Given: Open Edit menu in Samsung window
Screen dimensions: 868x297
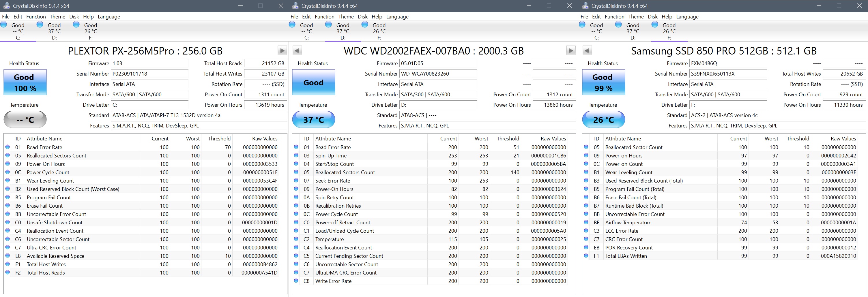Looking at the screenshot, I should click(x=596, y=16).
